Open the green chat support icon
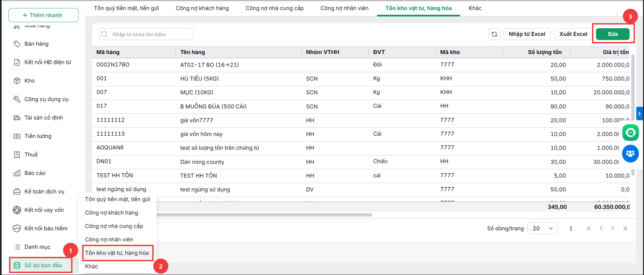This screenshot has width=644, height=275. coord(631,133)
